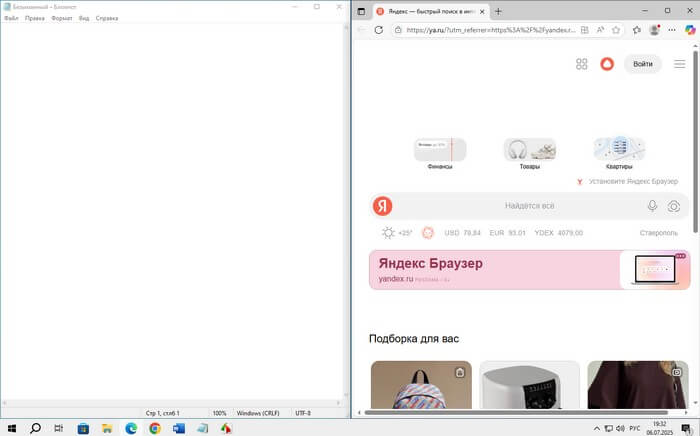The image size is (700, 436).
Task: Click the Edge profile avatar icon
Action: pos(655,30)
